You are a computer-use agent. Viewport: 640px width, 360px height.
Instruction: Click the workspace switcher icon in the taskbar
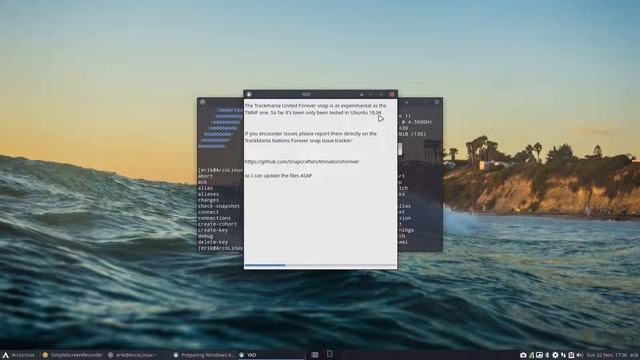pyautogui.click(x=315, y=355)
